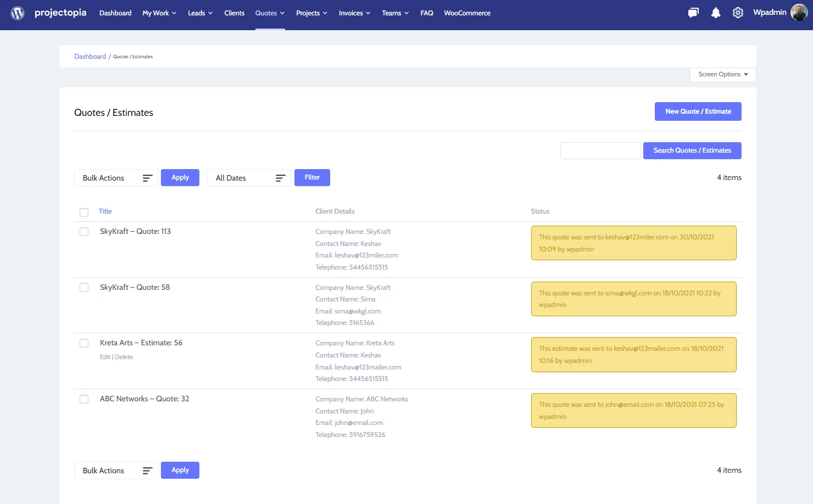This screenshot has height=504, width=813.
Task: Expand the Leads menu
Action: point(200,13)
